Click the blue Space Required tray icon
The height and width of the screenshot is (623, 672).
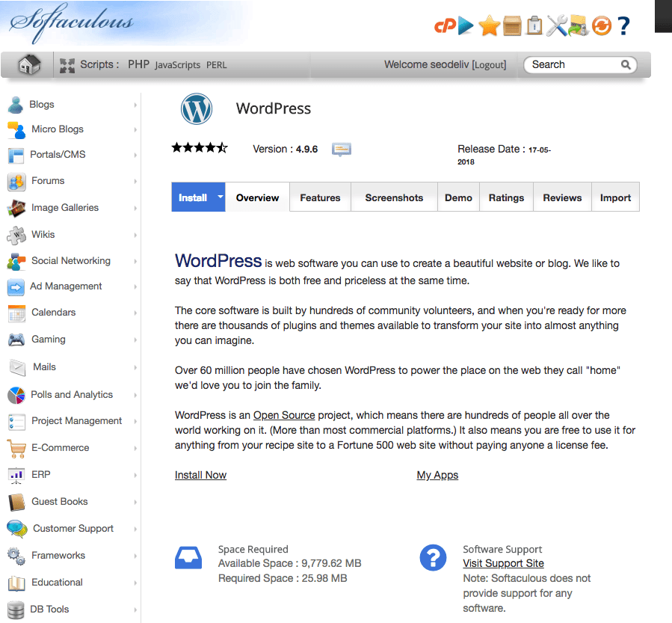(x=188, y=558)
